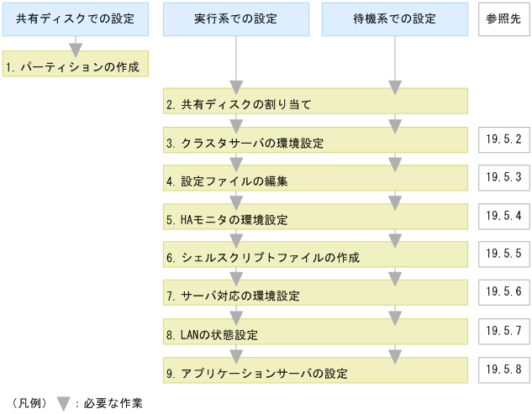Screen dimensions: 532x414
Task: Click step 6 シェルスクリプトファイルの作成
Action: pos(315,256)
